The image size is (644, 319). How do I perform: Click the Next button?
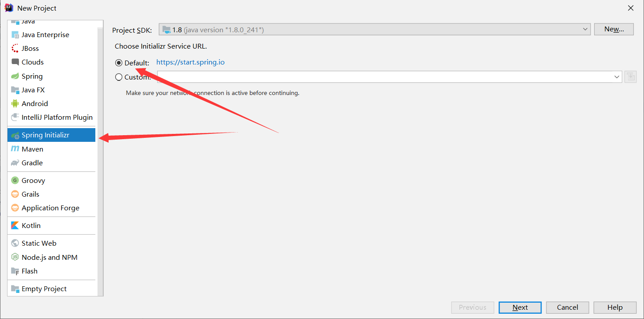520,308
